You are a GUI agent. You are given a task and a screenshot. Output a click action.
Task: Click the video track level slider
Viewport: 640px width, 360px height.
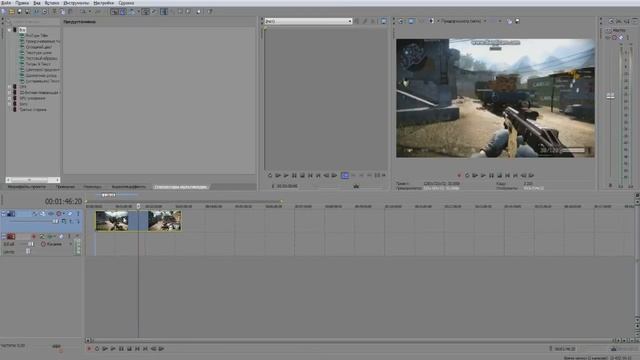coord(56,221)
